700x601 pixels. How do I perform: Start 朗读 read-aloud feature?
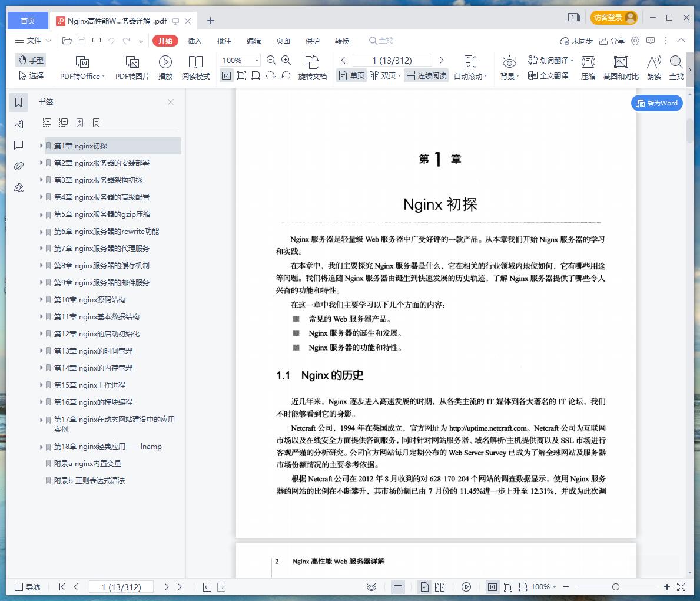[x=654, y=68]
